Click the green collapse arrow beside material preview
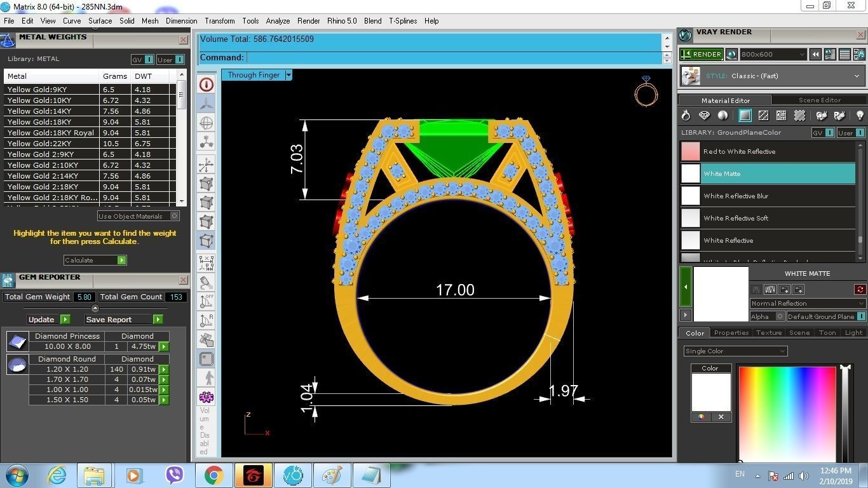Screen dimensions: 868x488 686,287
